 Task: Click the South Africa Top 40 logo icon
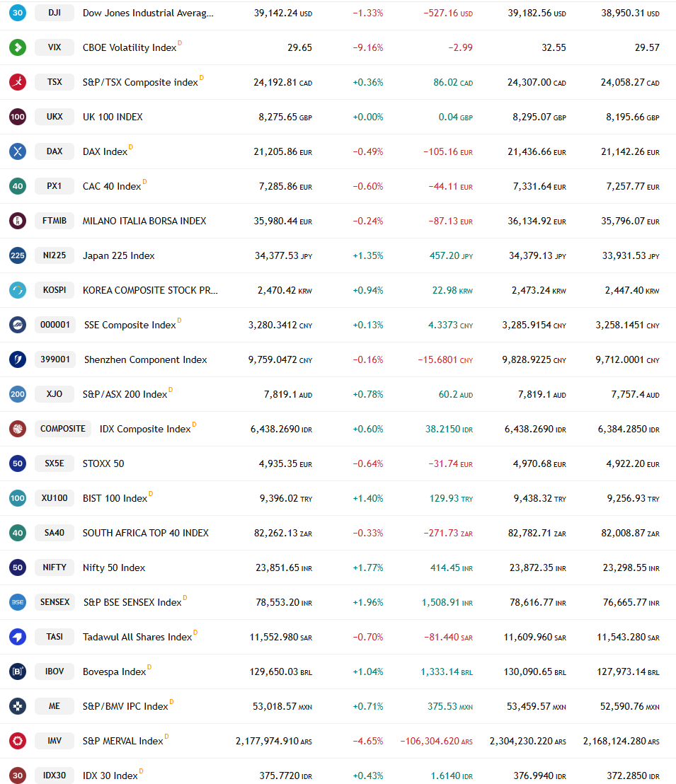pos(18,533)
